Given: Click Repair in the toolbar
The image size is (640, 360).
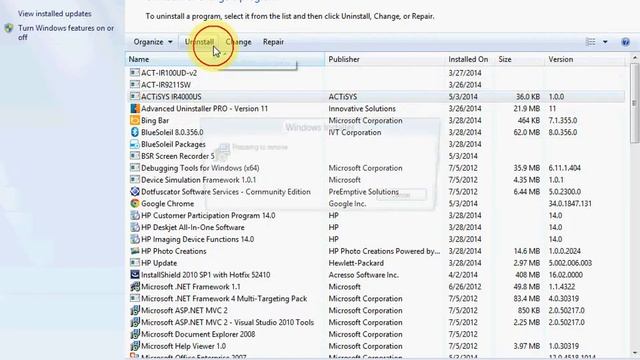Looking at the screenshot, I should coord(273,42).
